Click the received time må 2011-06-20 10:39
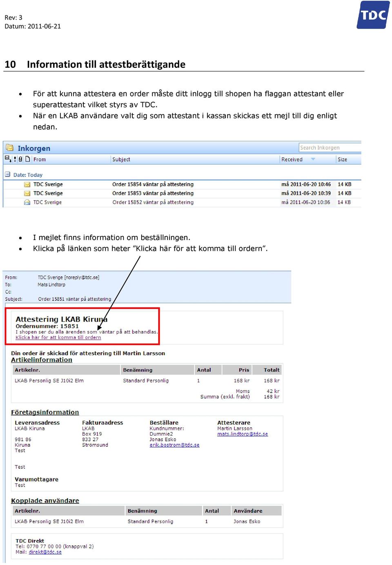The width and height of the screenshot is (392, 565). click(x=306, y=194)
